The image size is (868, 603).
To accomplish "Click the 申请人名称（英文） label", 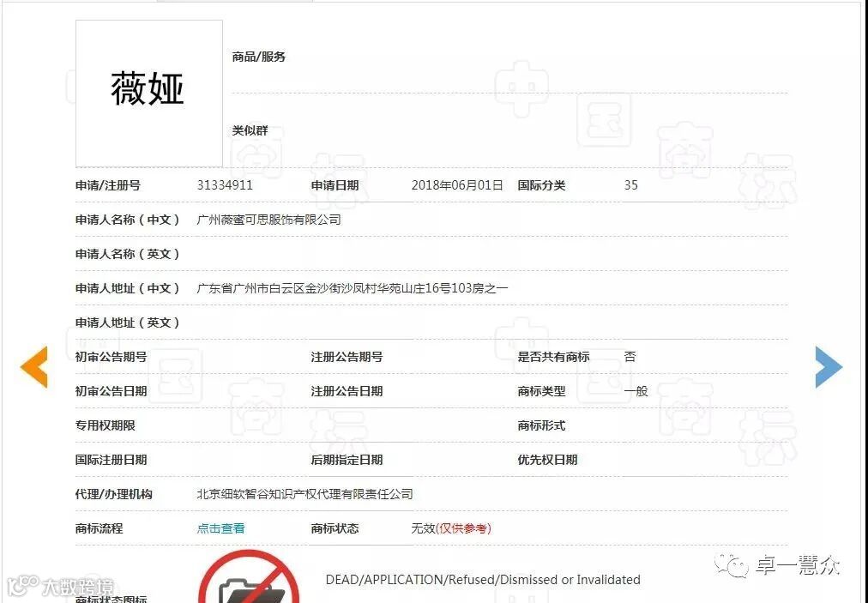I will (x=128, y=254).
